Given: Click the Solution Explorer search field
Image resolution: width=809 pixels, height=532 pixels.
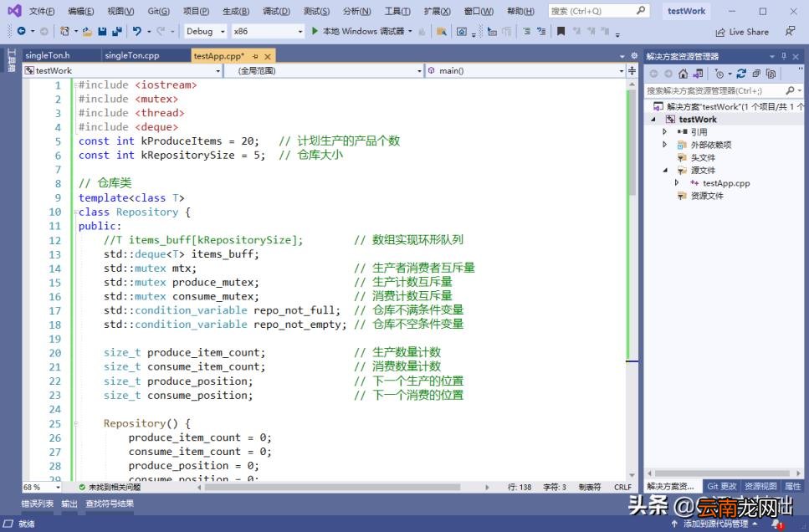Looking at the screenshot, I should click(723, 91).
